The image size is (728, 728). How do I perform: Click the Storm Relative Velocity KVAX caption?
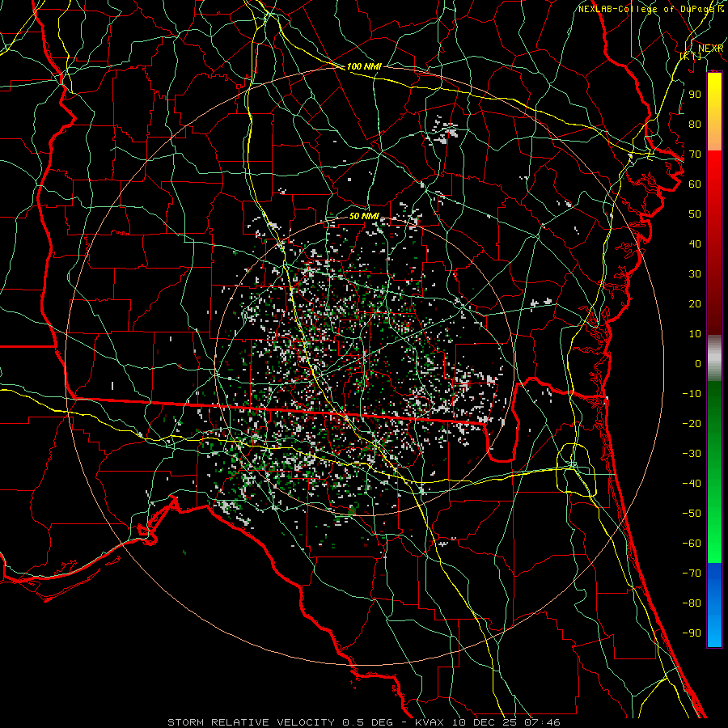pyautogui.click(x=364, y=722)
